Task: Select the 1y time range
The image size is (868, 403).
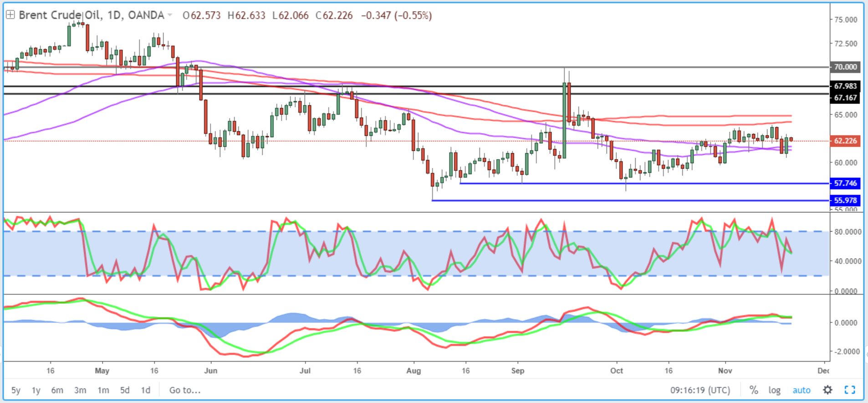Action: click(x=36, y=390)
